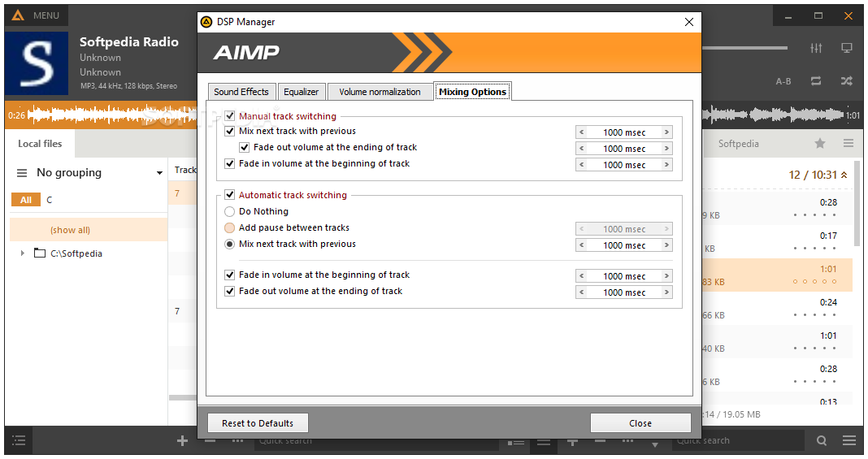Click the waveform seek bar near 0:26
The height and width of the screenshot is (459, 868).
[x=112, y=115]
